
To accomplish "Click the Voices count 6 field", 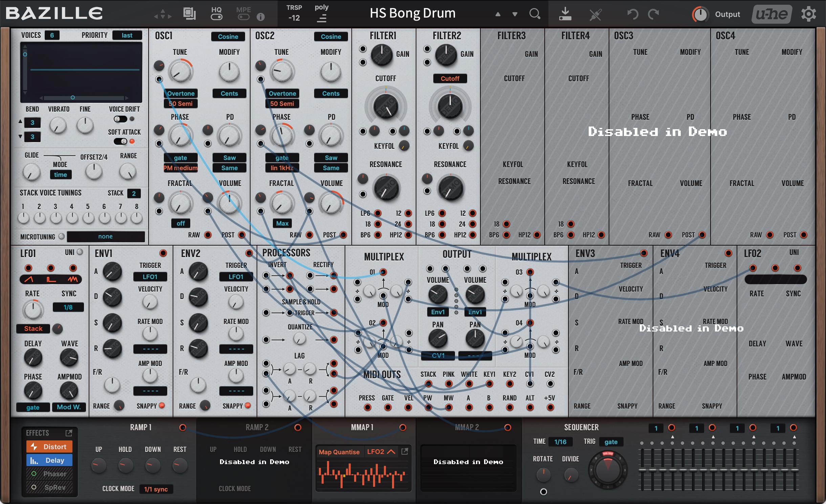I will tap(52, 35).
